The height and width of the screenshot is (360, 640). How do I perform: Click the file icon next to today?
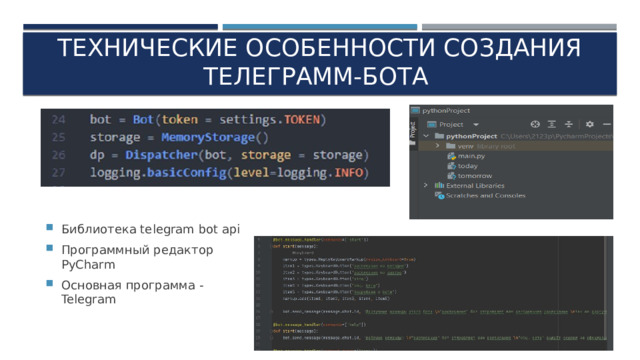click(x=451, y=166)
